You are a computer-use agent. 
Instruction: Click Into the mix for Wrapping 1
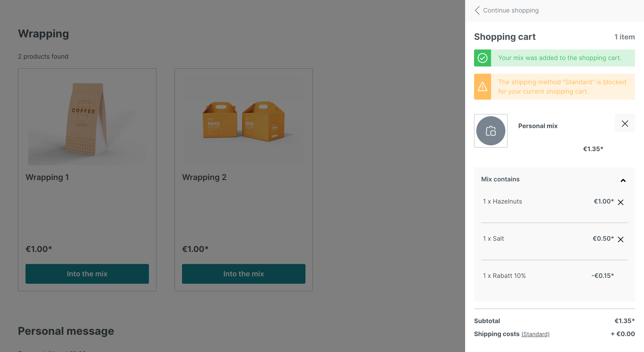(x=87, y=274)
